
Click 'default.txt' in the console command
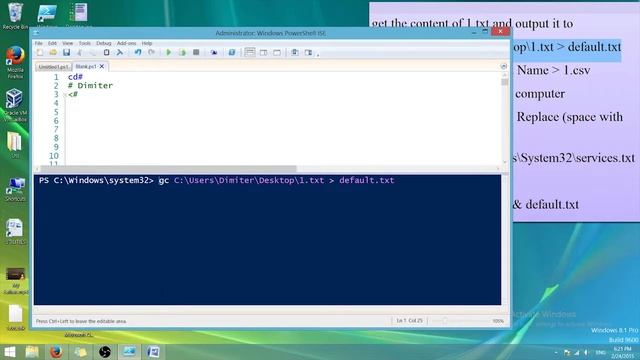point(367,180)
